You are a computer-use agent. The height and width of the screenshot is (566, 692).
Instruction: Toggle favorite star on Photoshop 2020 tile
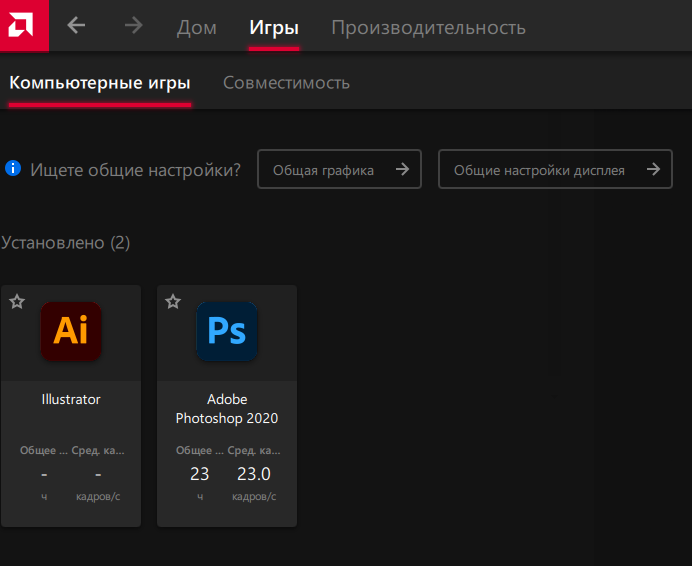pos(173,301)
